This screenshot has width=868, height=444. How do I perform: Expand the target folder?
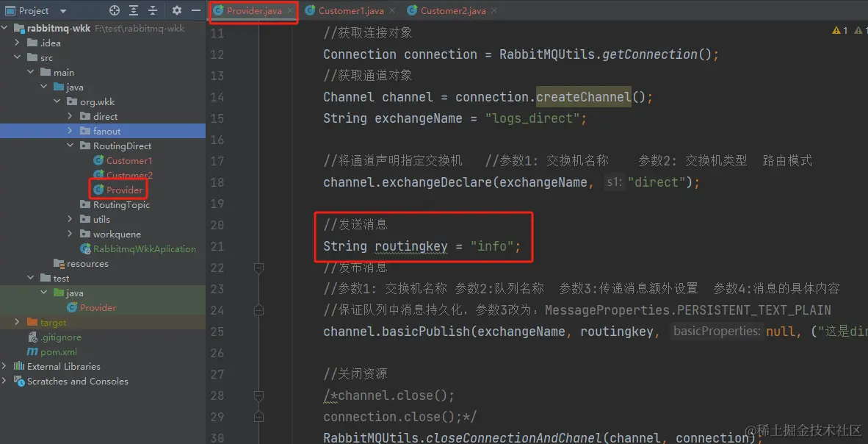[x=17, y=322]
